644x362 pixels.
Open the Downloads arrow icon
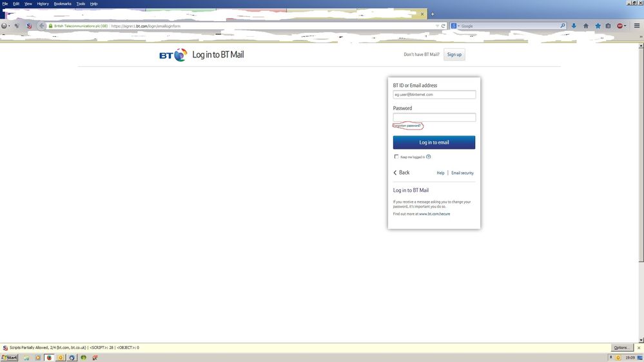coord(574,26)
